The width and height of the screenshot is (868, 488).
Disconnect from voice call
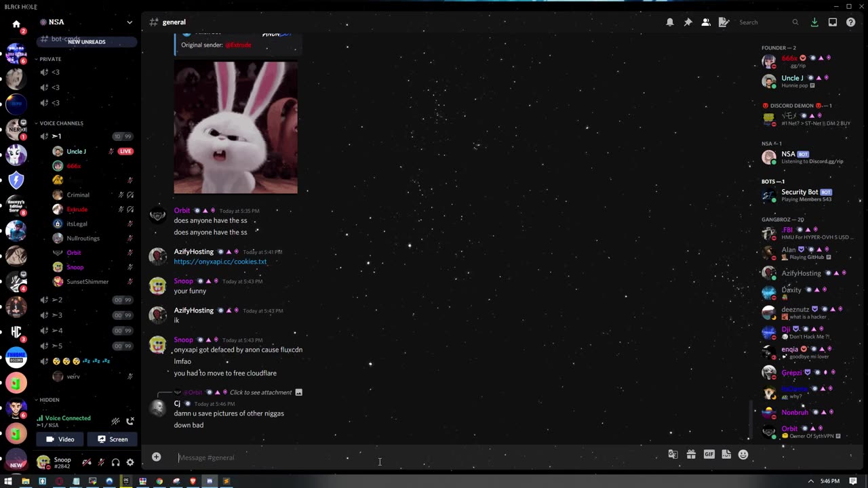(130, 421)
